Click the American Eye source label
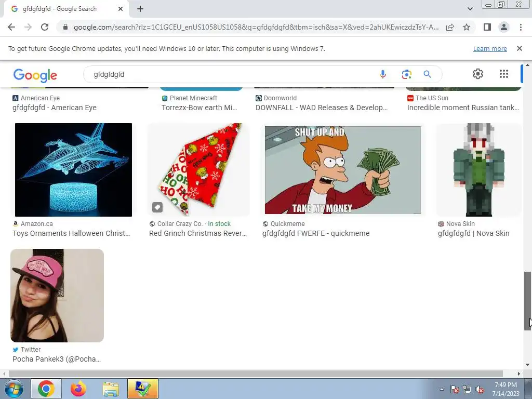The width and height of the screenshot is (532, 399). point(40,98)
